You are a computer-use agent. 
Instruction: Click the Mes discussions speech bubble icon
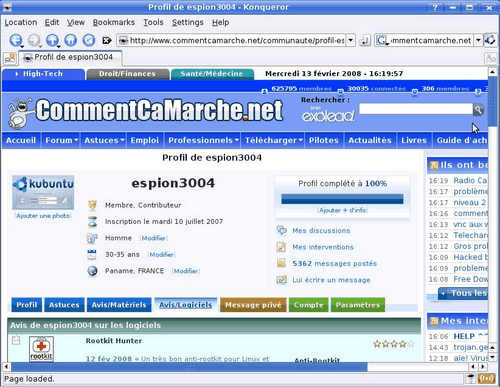pyautogui.click(x=281, y=230)
